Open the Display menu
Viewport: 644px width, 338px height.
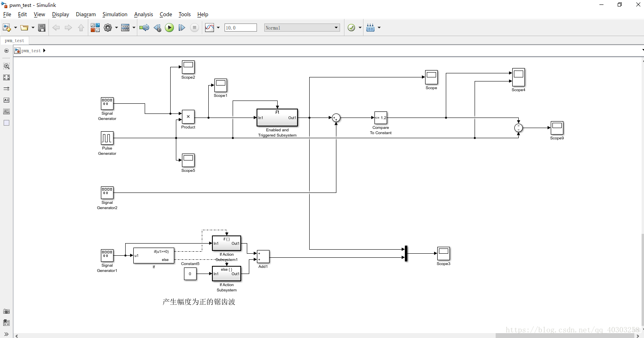[x=60, y=14]
